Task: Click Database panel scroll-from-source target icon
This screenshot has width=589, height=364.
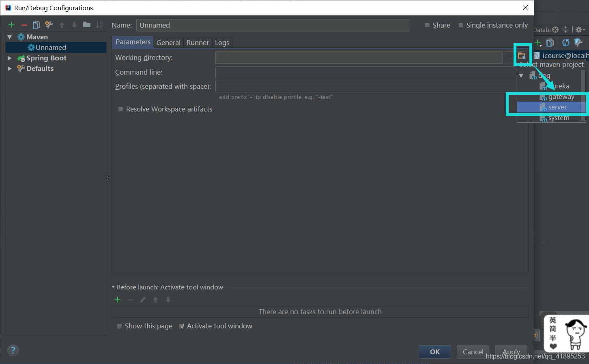Action: (555, 30)
